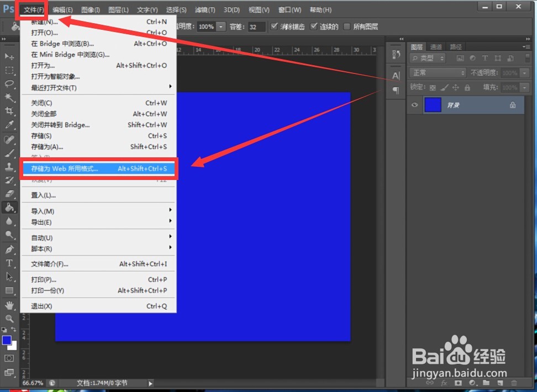Add a layer mask

458,383
